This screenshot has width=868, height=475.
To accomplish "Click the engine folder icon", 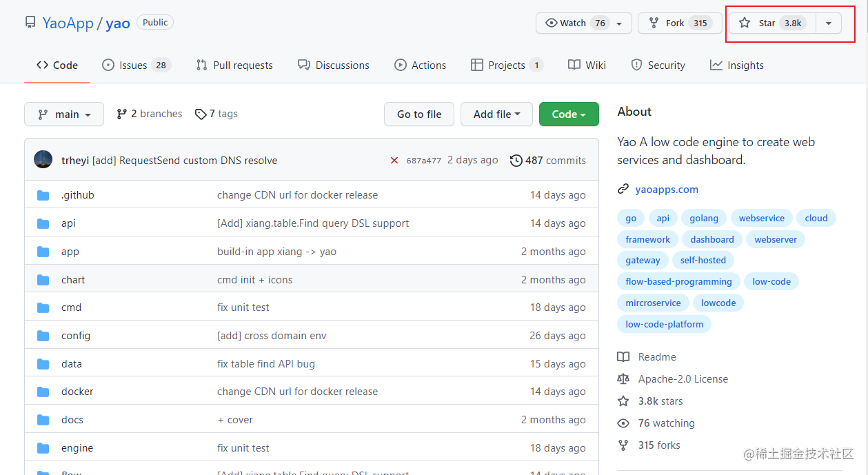I will point(43,448).
